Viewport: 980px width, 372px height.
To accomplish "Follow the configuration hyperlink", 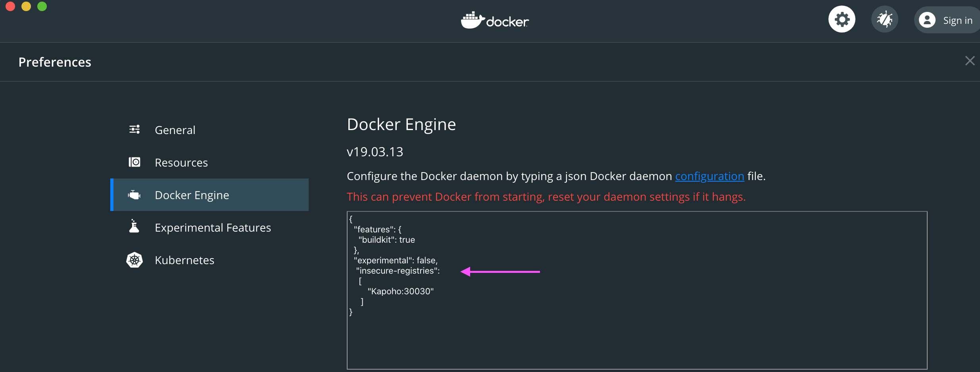I will pyautogui.click(x=709, y=176).
